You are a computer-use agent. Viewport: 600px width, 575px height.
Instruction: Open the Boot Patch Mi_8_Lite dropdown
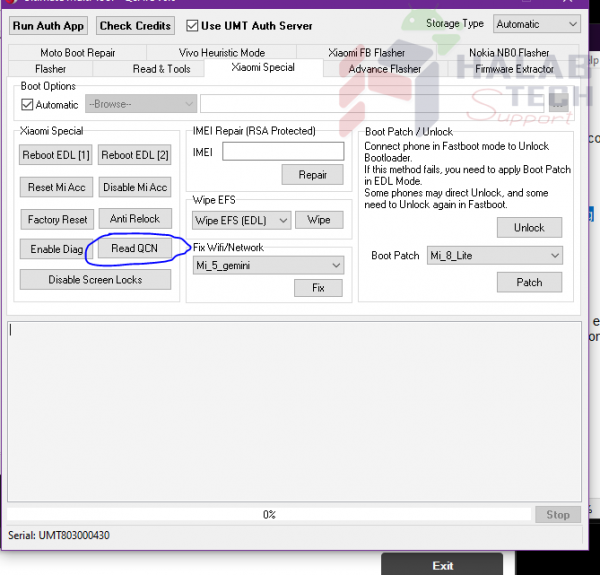coord(495,255)
